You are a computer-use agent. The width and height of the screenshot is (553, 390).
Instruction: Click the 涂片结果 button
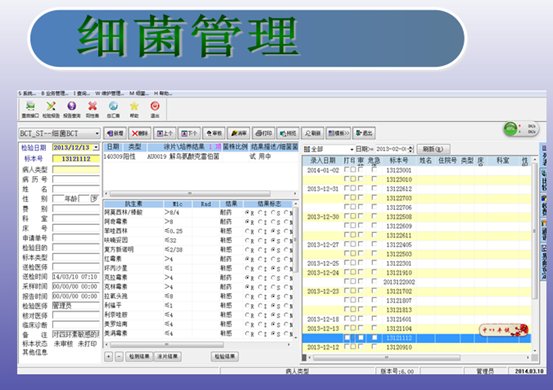pos(168,357)
